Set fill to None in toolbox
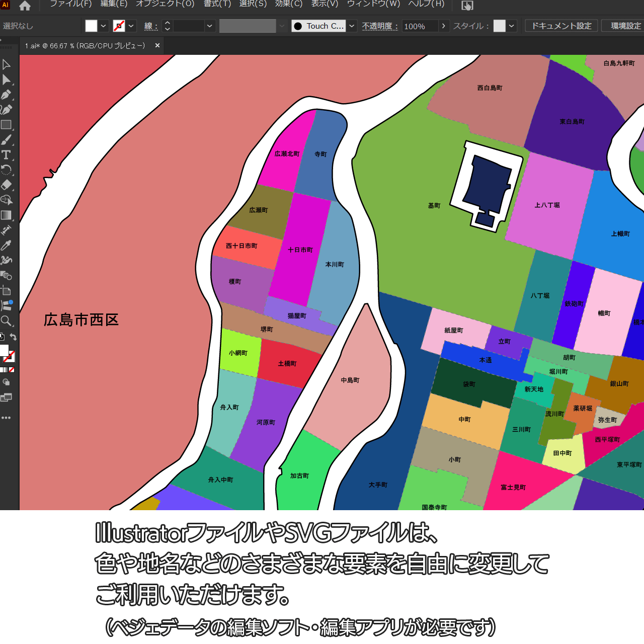Screen dimensions: 644x644 pyautogui.click(x=12, y=370)
